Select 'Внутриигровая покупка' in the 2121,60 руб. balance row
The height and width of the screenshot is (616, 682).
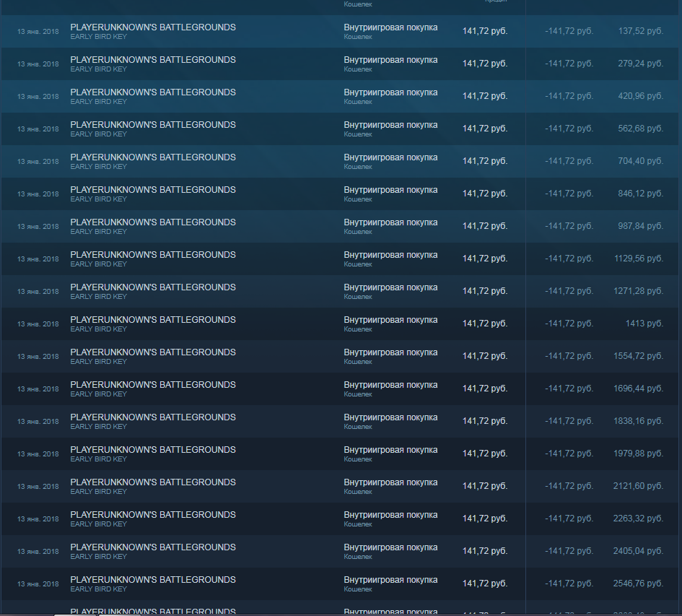coord(390,482)
